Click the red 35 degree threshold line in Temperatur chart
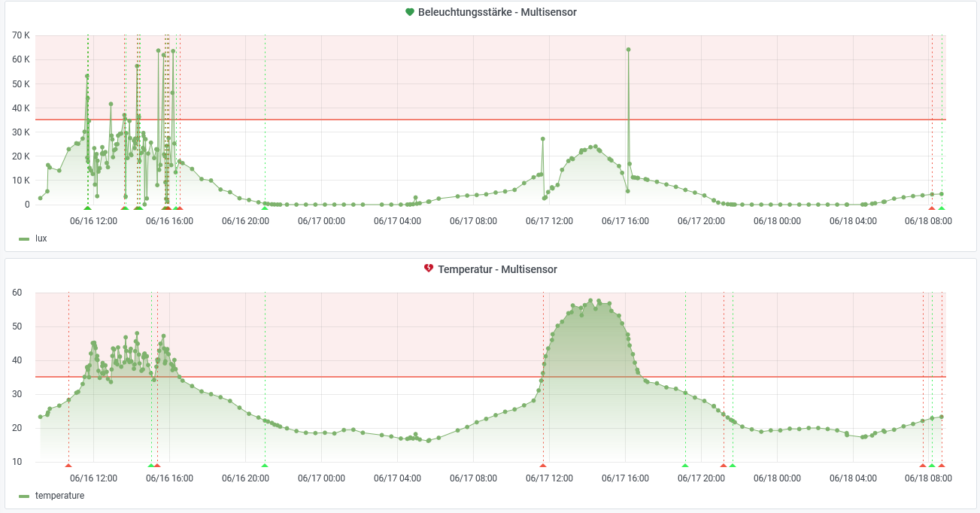 pyautogui.click(x=490, y=377)
